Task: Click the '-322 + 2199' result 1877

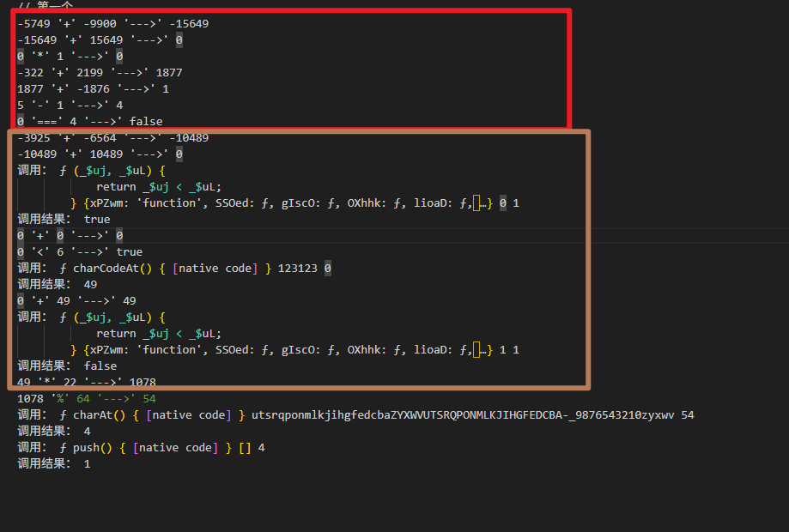Action: (169, 73)
